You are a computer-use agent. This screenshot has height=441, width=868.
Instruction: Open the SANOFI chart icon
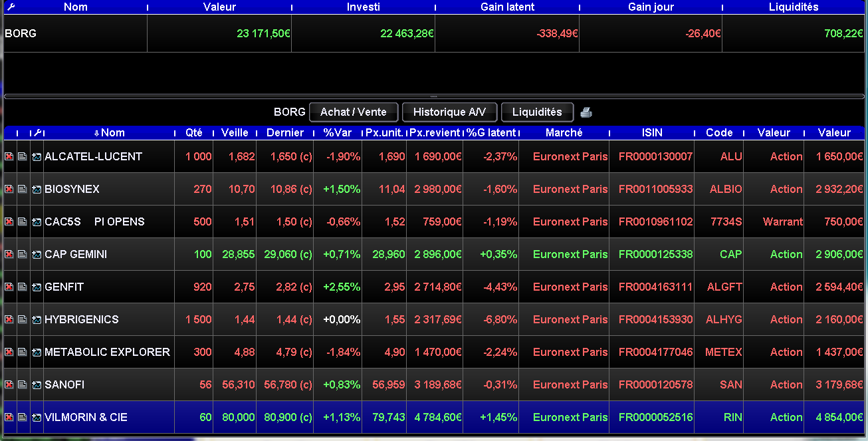pos(37,384)
